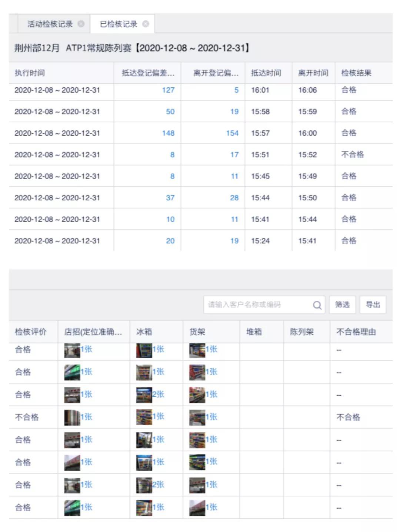Open second row's 货架 photo thumbnail
The width and height of the screenshot is (400, 532).
point(197,372)
